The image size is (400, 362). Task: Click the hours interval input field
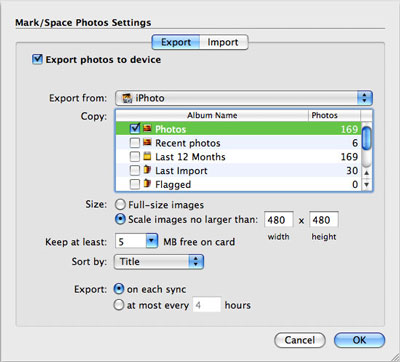click(207, 305)
